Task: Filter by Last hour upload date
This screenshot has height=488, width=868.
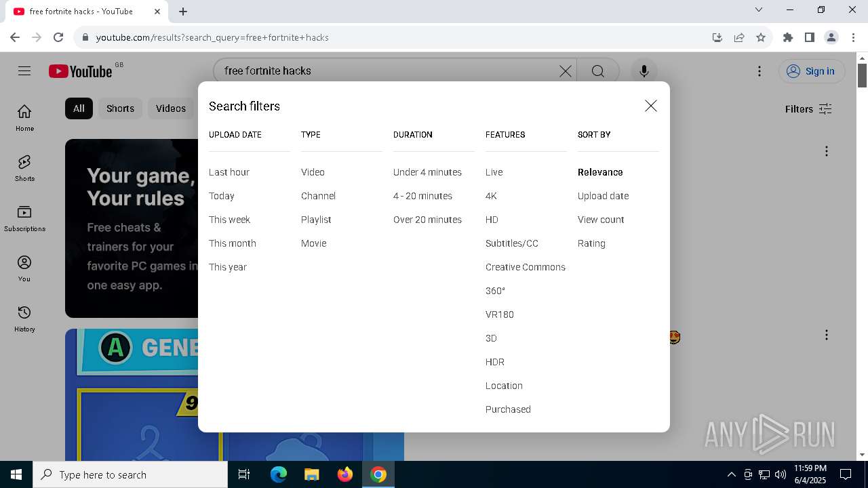Action: pos(229,172)
